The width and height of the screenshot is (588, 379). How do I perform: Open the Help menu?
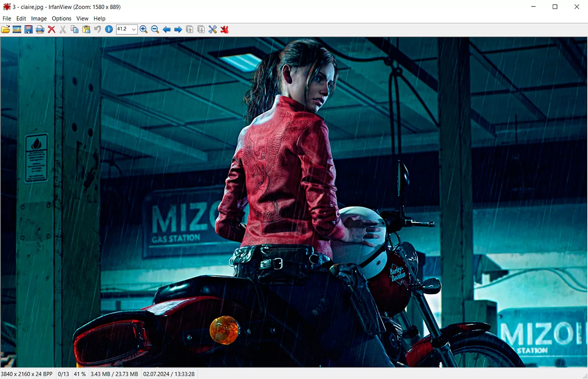click(99, 19)
